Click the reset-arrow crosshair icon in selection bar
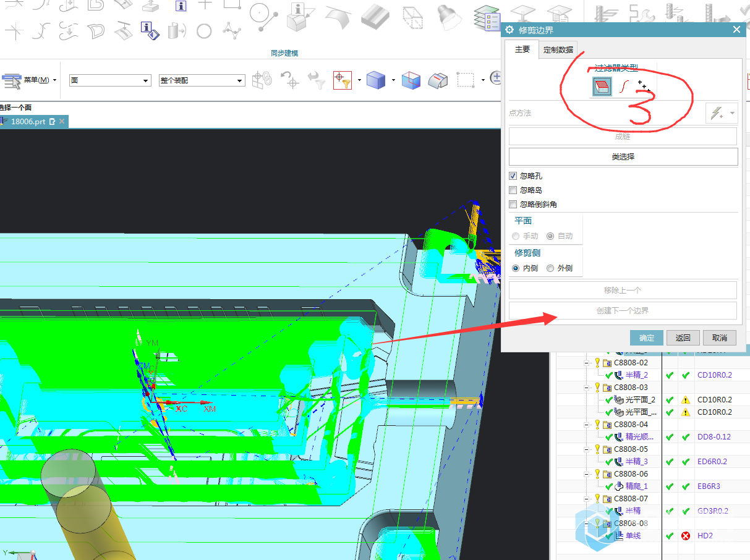 click(289, 80)
